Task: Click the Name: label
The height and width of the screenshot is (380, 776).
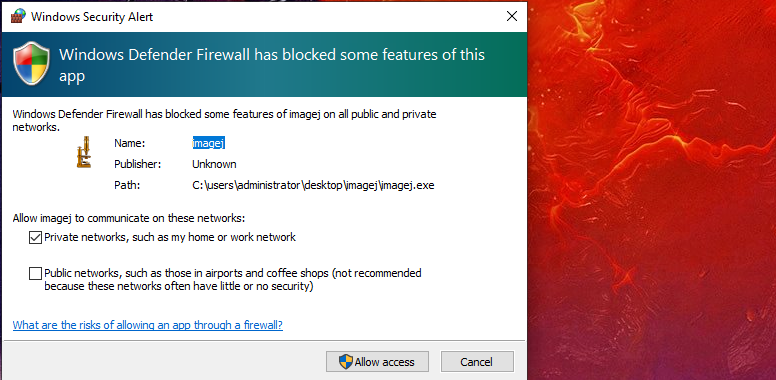Action: 129,143
